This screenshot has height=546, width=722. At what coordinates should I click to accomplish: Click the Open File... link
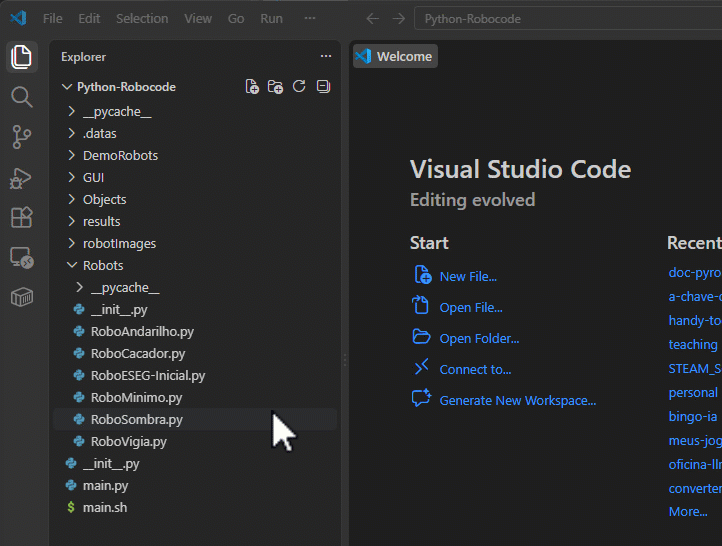471,307
